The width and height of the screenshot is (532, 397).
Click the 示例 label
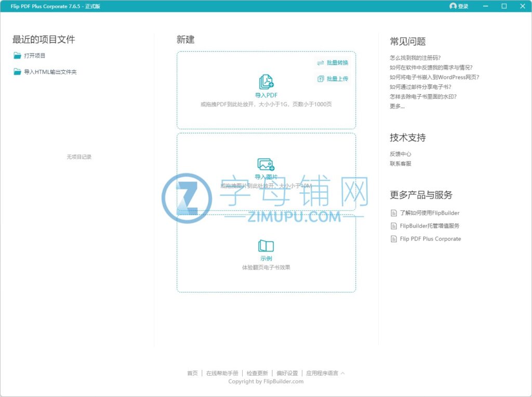(266, 258)
